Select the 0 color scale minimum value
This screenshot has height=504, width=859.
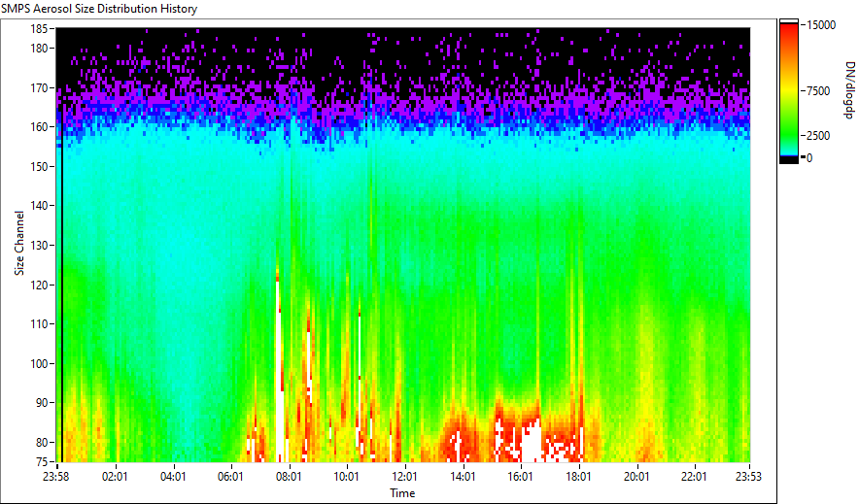tap(809, 158)
